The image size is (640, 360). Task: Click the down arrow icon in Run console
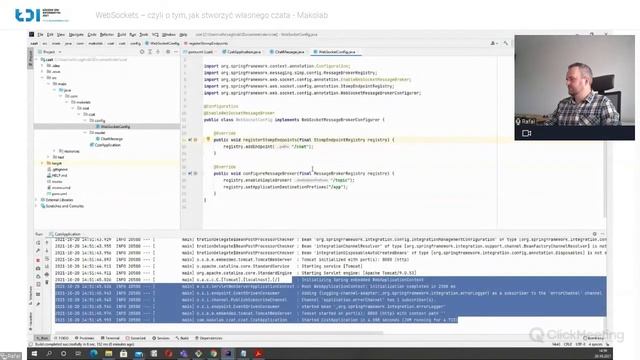tap(47, 250)
